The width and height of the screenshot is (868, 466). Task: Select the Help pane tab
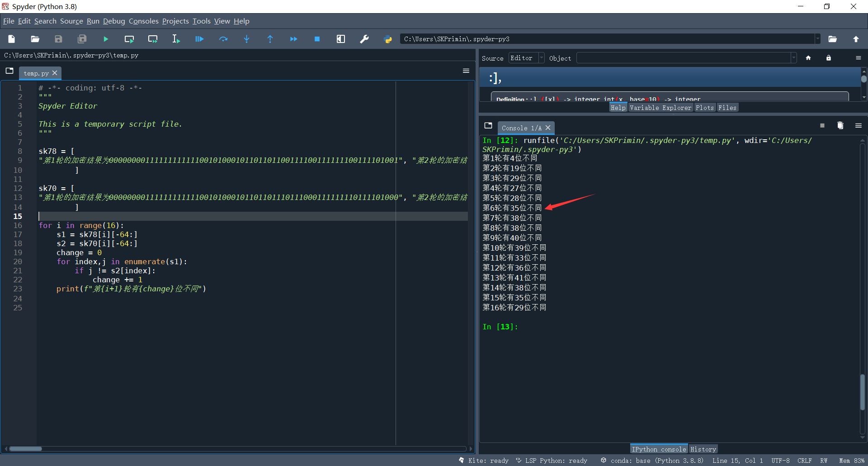[x=618, y=108]
